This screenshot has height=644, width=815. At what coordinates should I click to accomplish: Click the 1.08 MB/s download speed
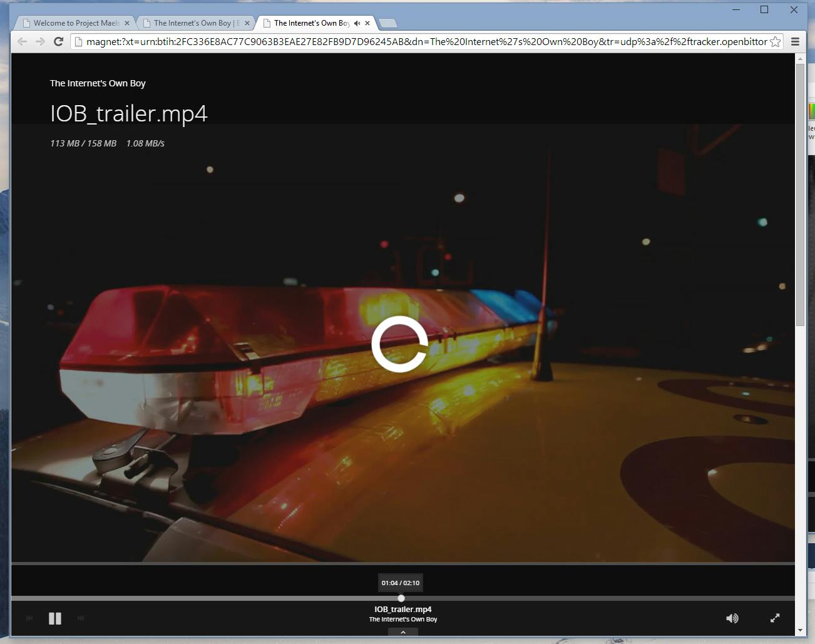point(145,143)
